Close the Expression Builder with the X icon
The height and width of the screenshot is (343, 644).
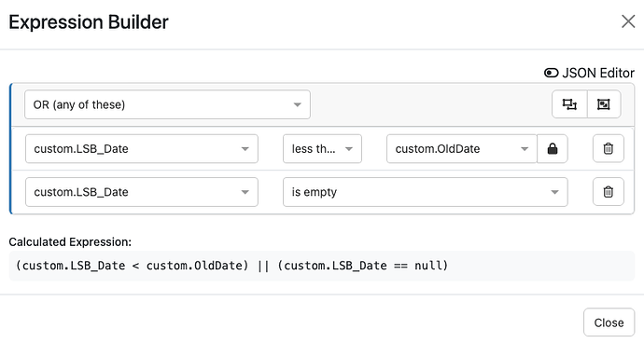[628, 21]
